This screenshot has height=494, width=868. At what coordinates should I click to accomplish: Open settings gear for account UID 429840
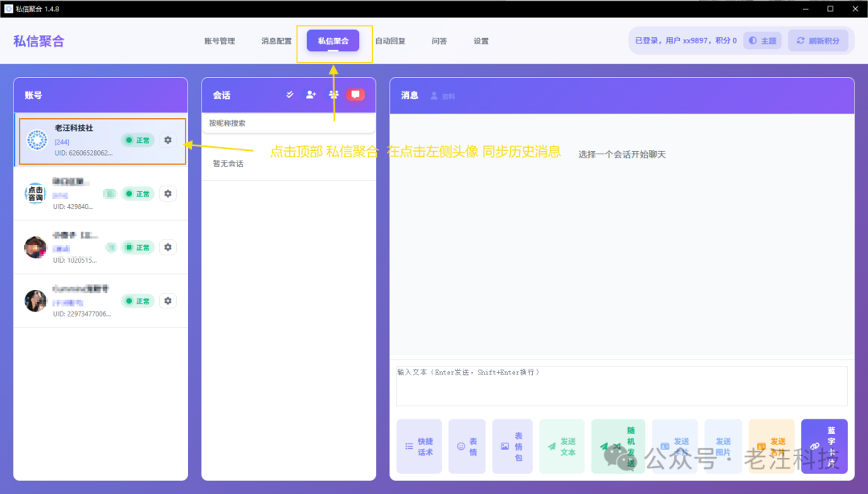(168, 194)
